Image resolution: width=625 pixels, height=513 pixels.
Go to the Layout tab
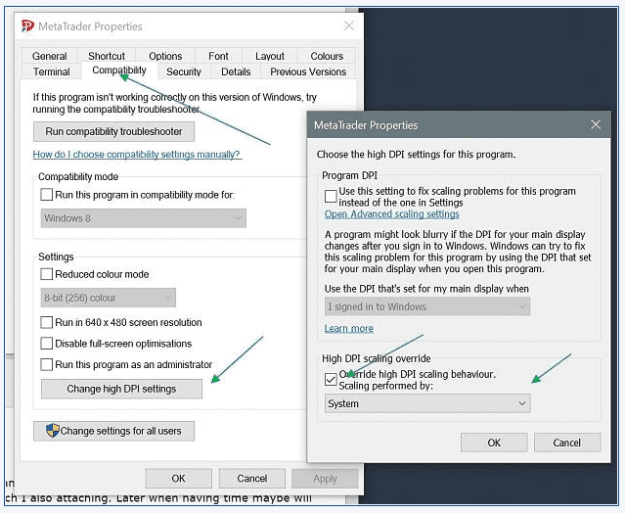point(270,56)
